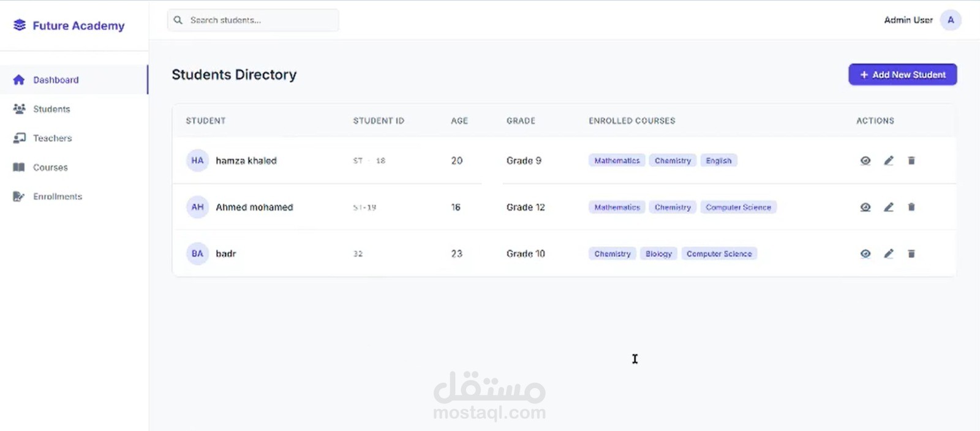Select the name badr

click(225, 253)
